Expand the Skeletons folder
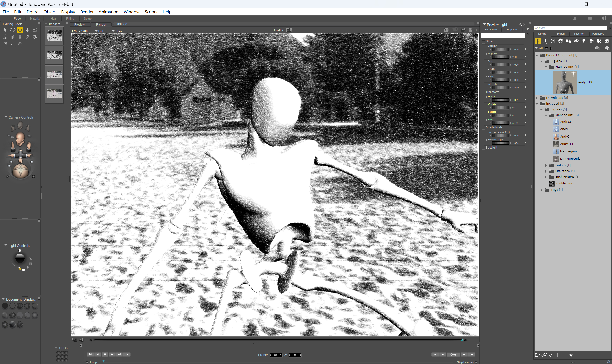Viewport: 612px width, 364px height. [546, 171]
